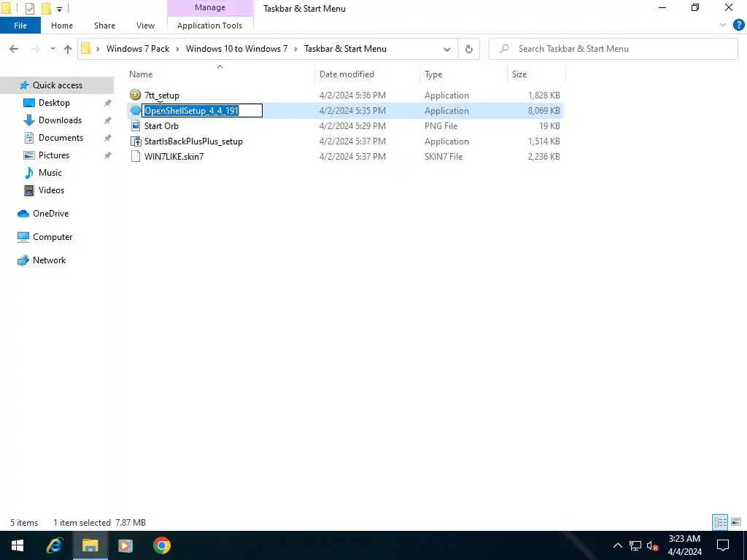Show hidden tray icons chevron

(x=617, y=545)
